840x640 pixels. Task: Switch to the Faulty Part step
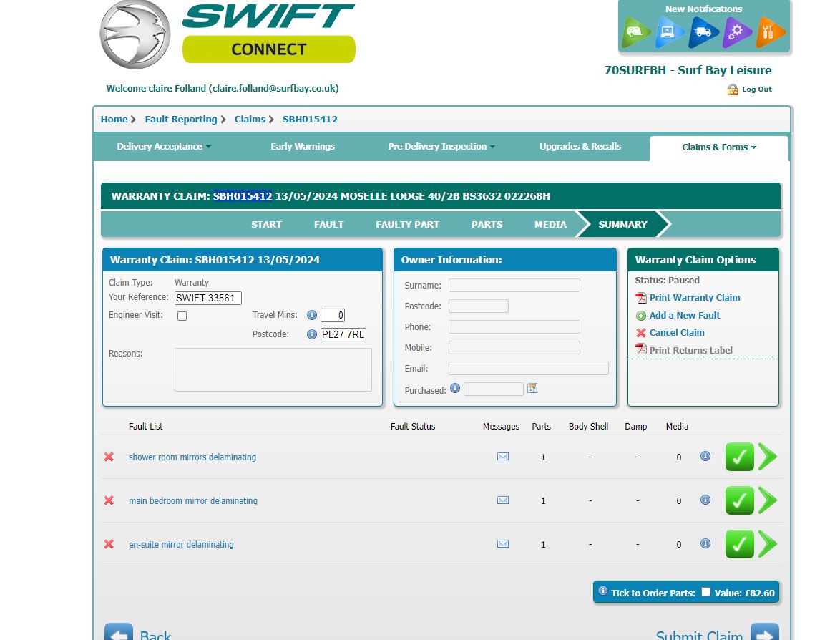click(407, 224)
